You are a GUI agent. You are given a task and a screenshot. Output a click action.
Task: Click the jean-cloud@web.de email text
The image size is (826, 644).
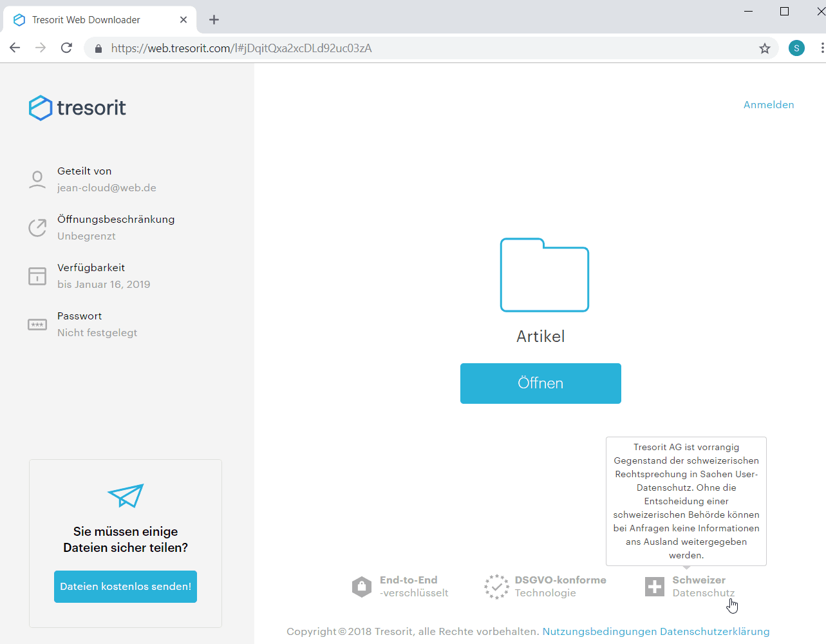pos(107,188)
